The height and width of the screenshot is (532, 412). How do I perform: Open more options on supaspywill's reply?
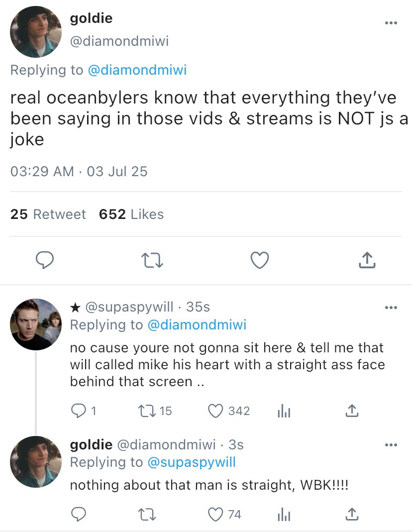click(391, 308)
